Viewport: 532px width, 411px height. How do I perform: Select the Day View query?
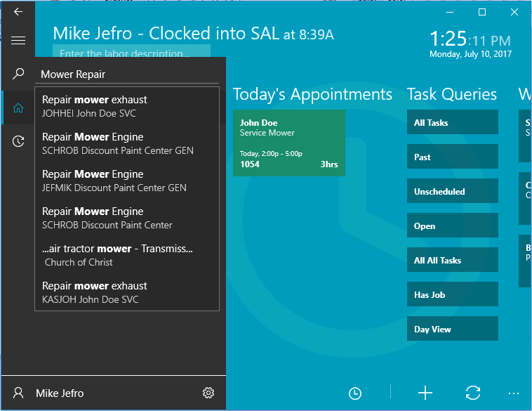(x=452, y=330)
